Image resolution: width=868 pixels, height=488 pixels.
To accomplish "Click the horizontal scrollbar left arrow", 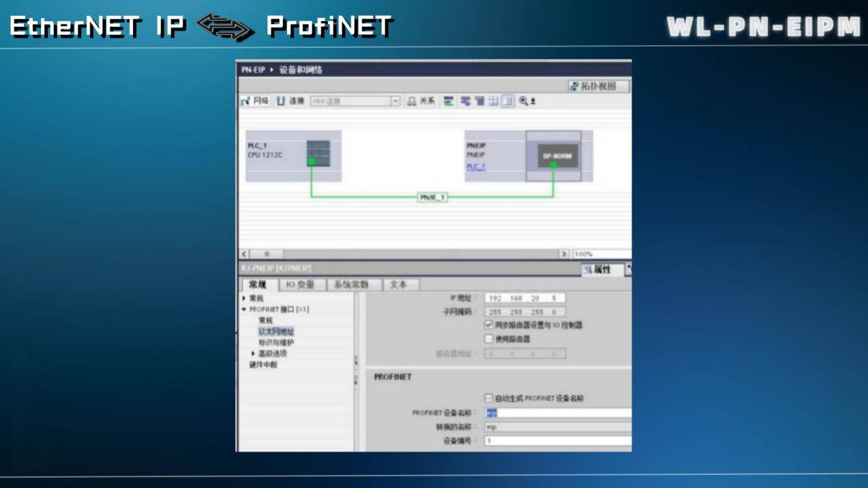I will (x=245, y=253).
